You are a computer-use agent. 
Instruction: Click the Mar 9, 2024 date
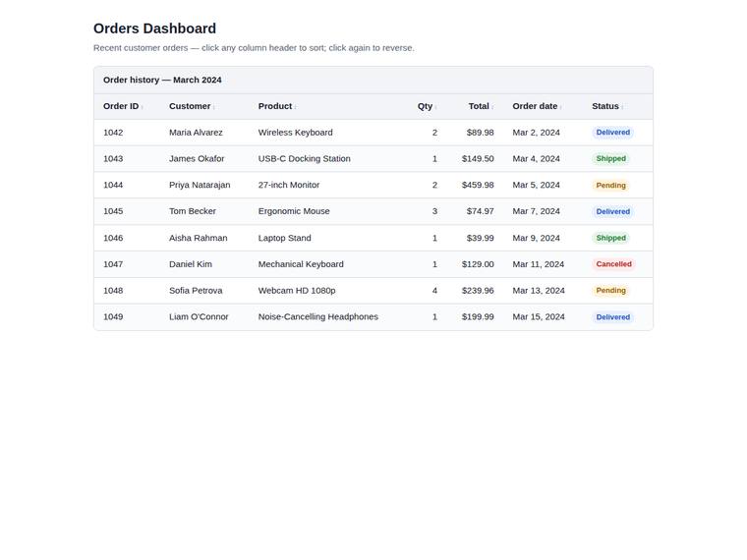(x=536, y=238)
